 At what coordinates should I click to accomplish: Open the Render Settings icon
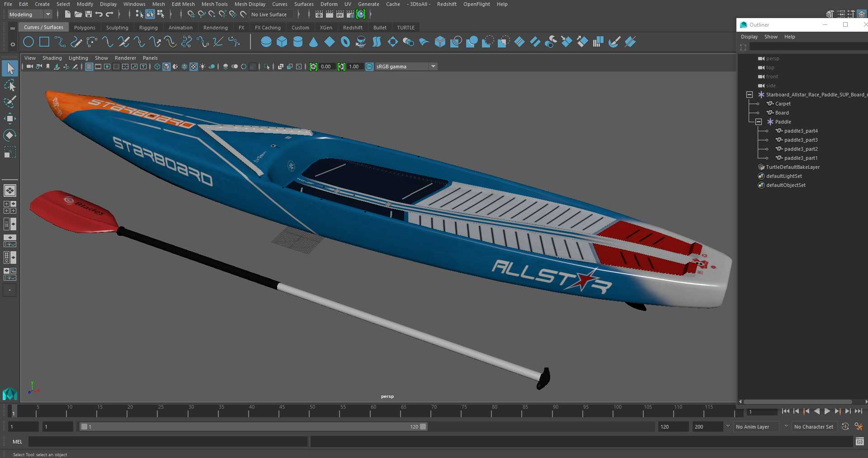350,14
